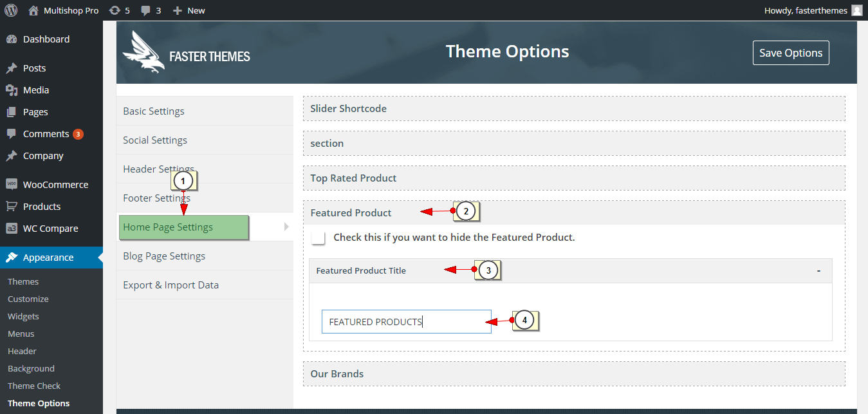Viewport: 868px width, 414px height.
Task: Open Theme Check under Appearance
Action: click(34, 386)
